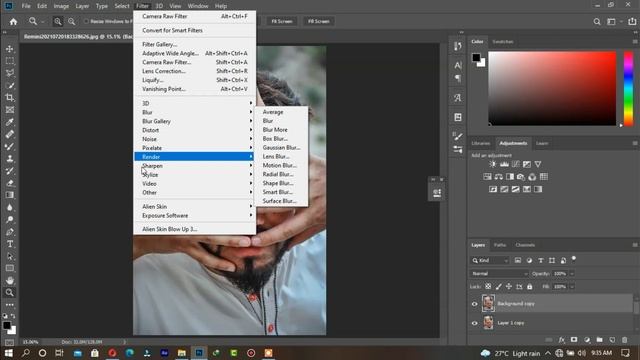Switch to the Libraries tab
The width and height of the screenshot is (640, 360).
[x=480, y=143]
